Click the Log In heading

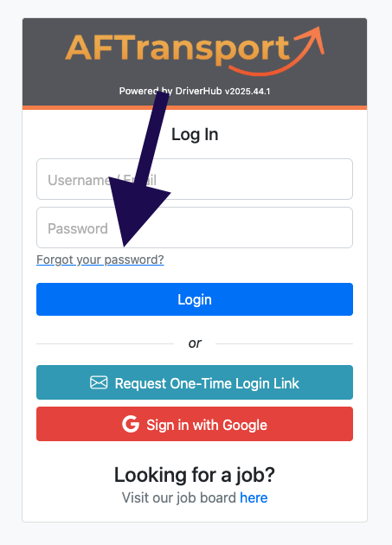click(x=195, y=134)
